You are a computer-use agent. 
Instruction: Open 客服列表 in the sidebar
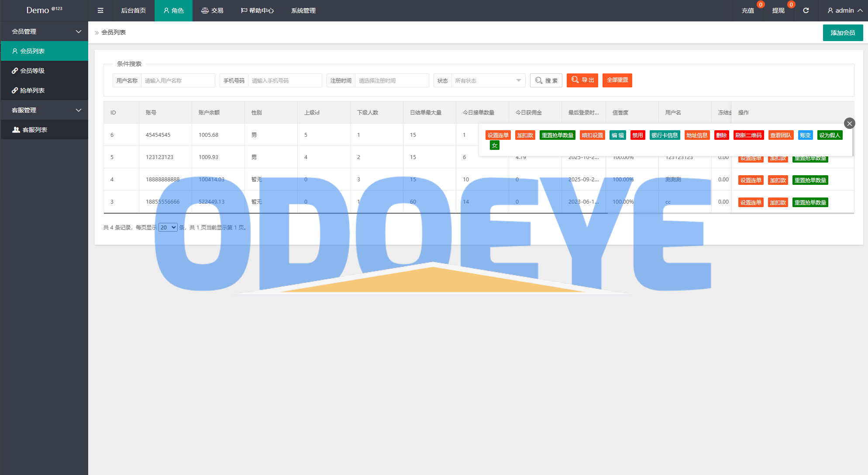[x=34, y=130]
